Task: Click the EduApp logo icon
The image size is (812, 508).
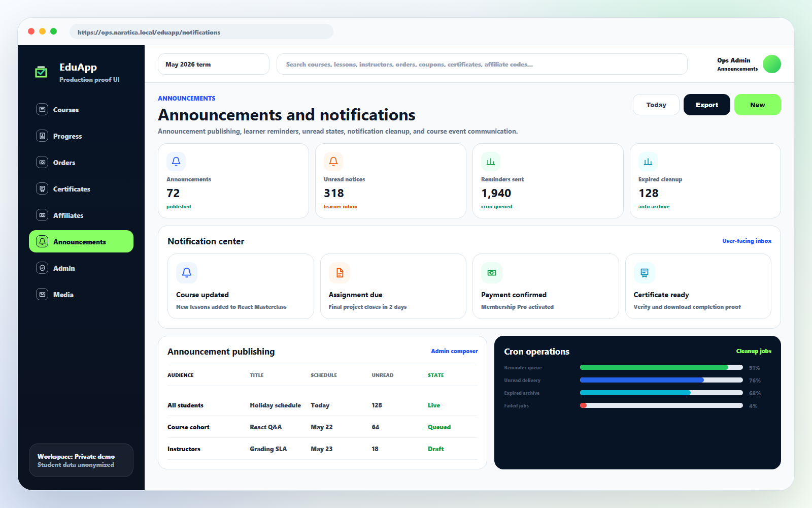Action: [x=41, y=72]
